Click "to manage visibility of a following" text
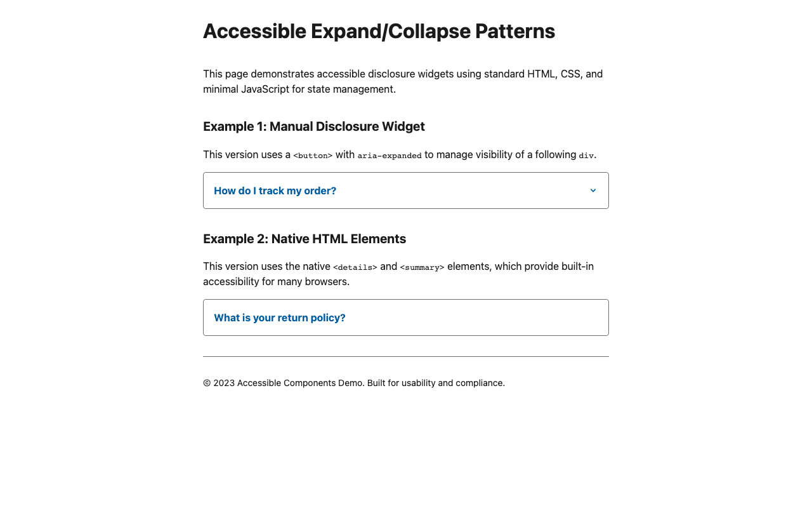 point(500,154)
